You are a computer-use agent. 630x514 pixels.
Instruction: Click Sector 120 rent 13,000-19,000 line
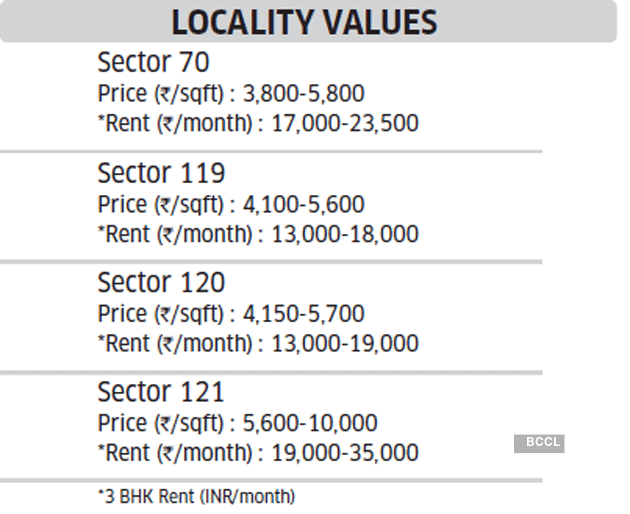257,344
